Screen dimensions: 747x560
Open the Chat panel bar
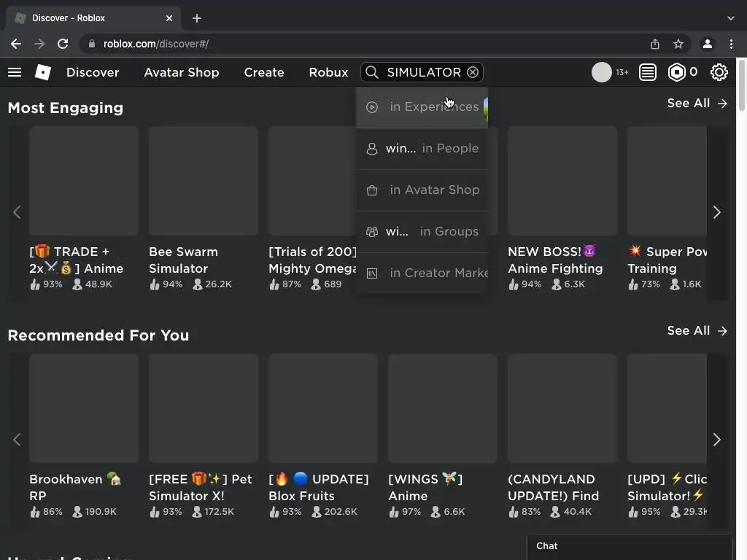(x=630, y=547)
